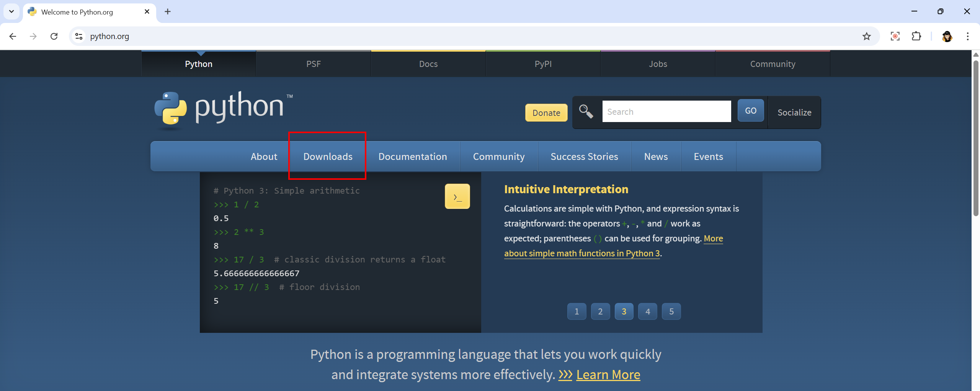Show slide 5 of code examples

(x=671, y=311)
